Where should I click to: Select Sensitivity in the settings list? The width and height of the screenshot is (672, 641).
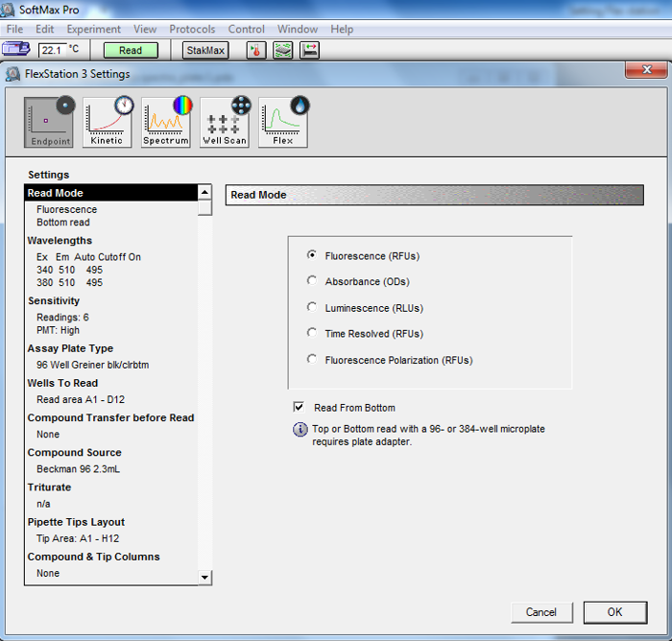click(54, 300)
